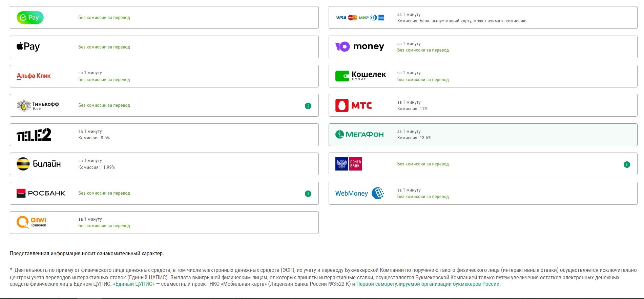Pick the WebMoney logo
644x299 pixels.
tap(360, 193)
